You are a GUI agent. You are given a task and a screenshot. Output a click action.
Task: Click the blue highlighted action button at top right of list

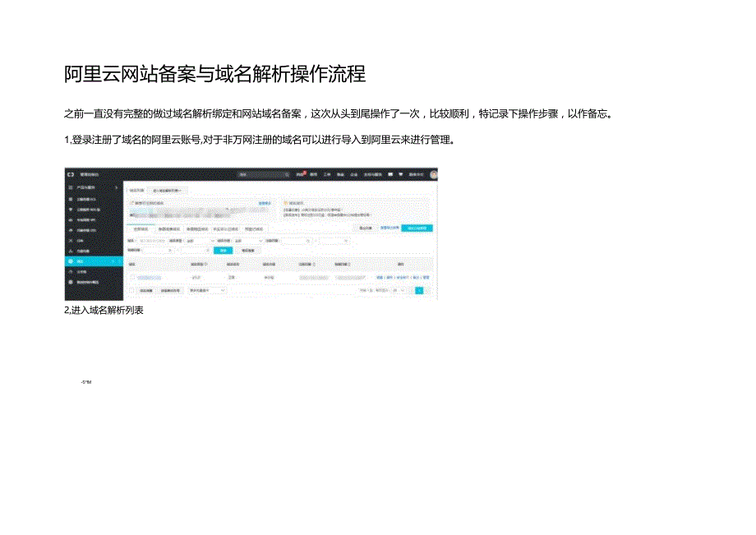coord(418,228)
